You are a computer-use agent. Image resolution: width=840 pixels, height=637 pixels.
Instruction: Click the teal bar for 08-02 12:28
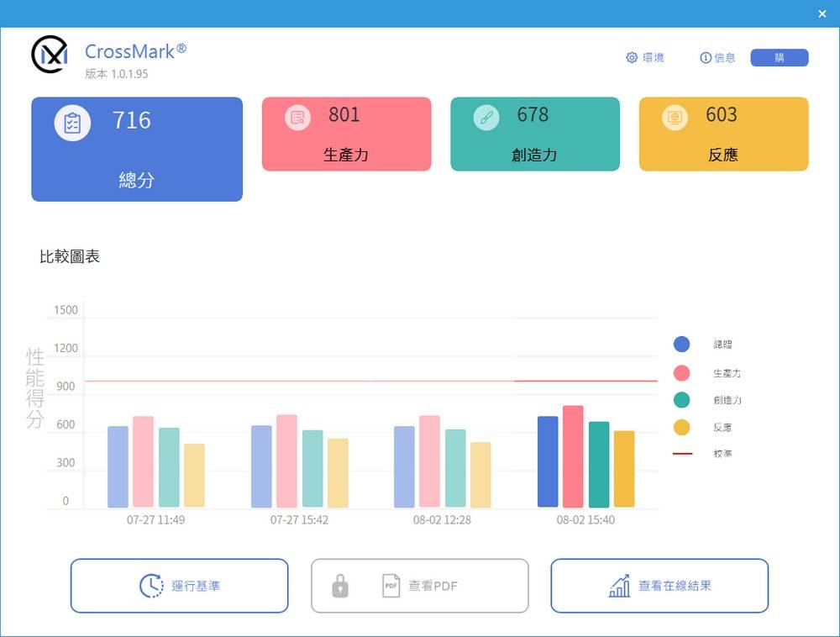click(455, 468)
